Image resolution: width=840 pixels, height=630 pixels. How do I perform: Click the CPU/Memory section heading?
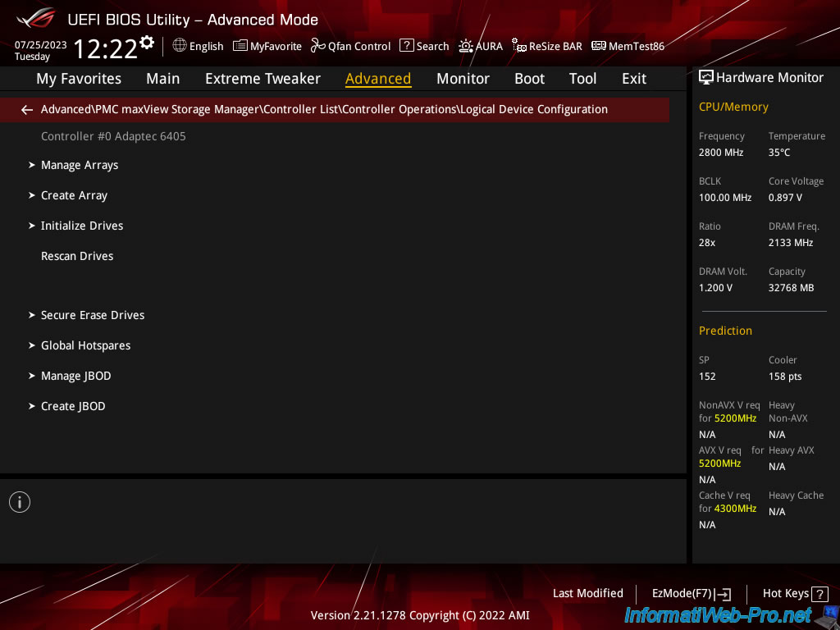(x=733, y=107)
